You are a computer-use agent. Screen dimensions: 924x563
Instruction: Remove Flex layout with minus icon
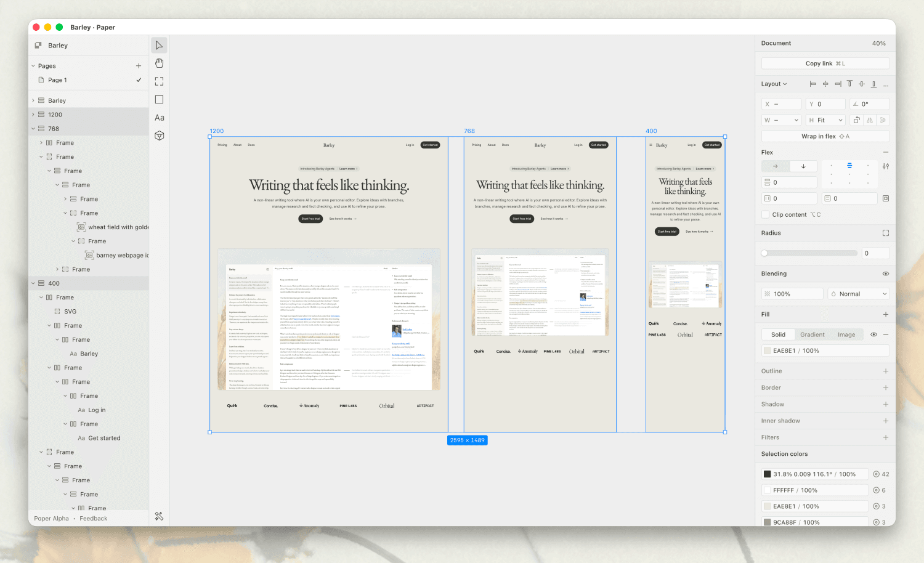(x=886, y=152)
